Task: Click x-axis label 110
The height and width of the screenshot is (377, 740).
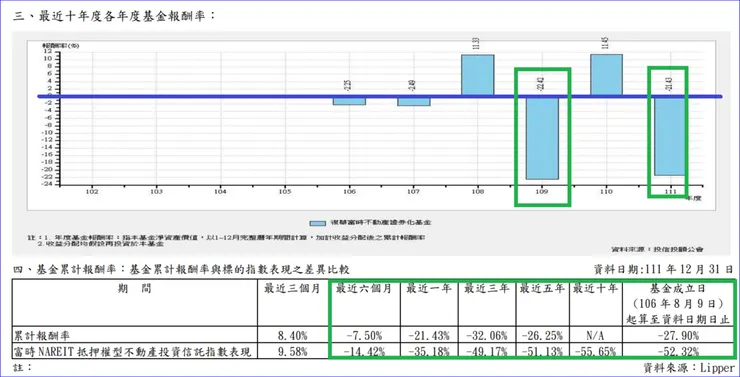Action: [x=606, y=192]
